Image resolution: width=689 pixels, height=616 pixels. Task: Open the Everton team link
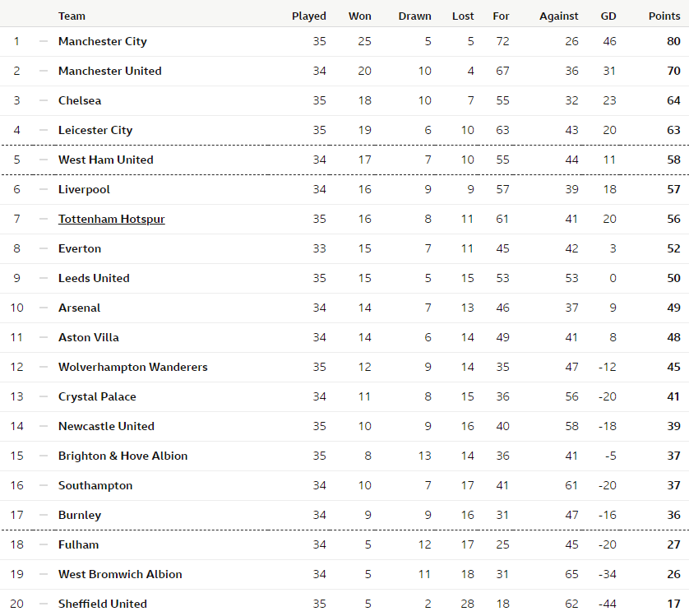point(80,248)
